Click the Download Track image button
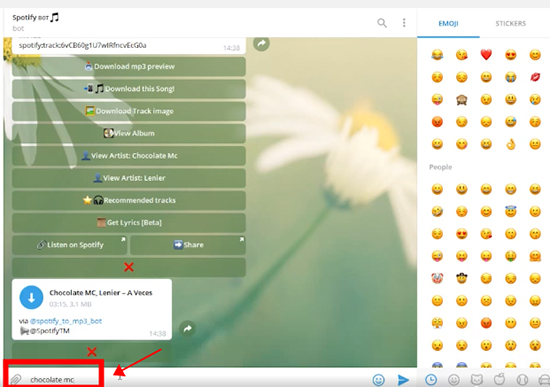The image size is (550, 387). 129,111
